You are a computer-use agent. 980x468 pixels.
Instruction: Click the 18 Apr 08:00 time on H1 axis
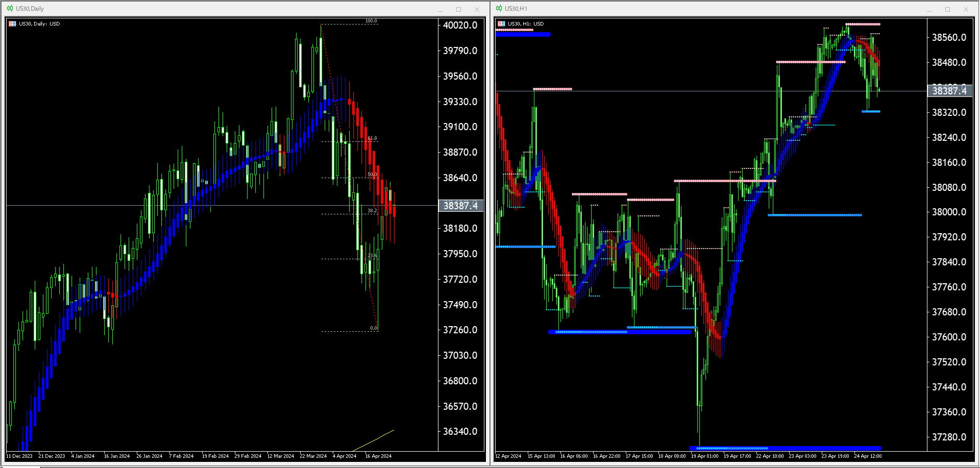[672, 456]
